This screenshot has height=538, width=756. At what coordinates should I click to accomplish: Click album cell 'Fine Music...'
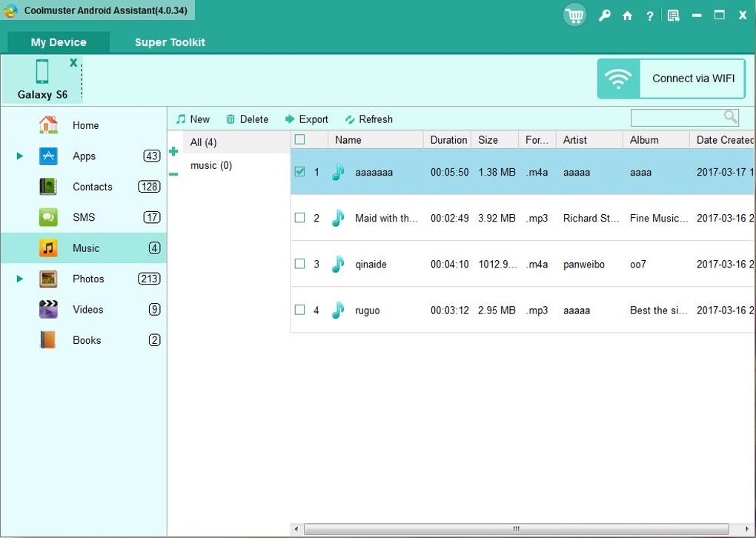659,218
